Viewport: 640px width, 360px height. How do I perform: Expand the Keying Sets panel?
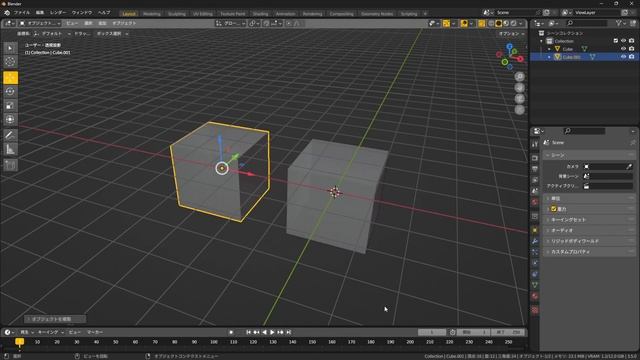pyautogui.click(x=590, y=220)
